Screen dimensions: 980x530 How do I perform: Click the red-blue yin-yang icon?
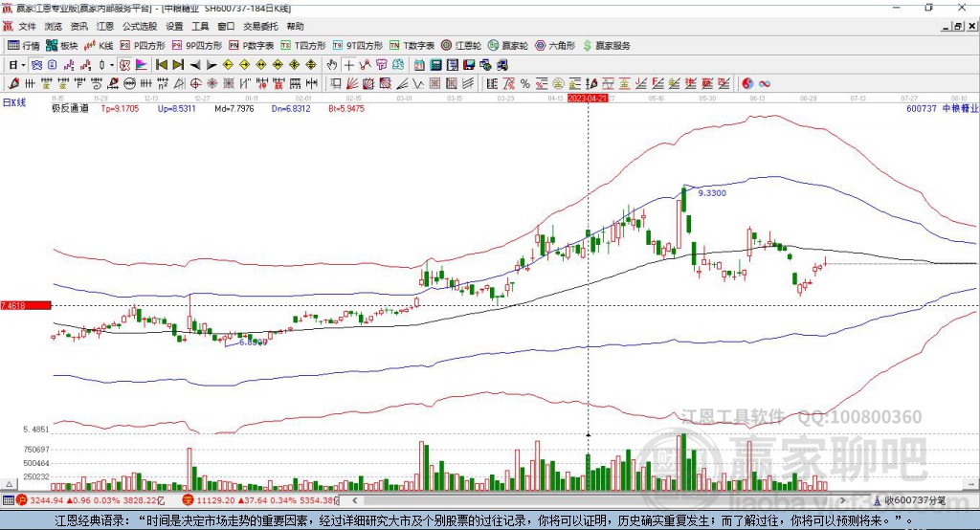click(747, 84)
